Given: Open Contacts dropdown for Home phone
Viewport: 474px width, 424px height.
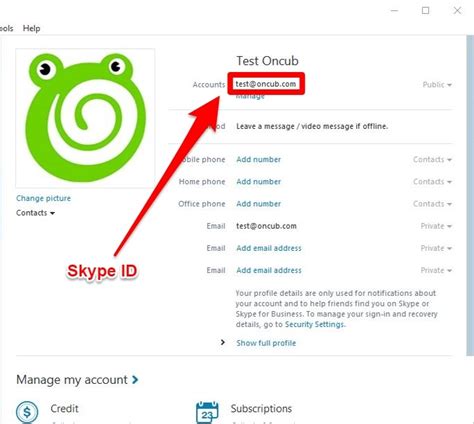Looking at the screenshot, I should 432,182.
